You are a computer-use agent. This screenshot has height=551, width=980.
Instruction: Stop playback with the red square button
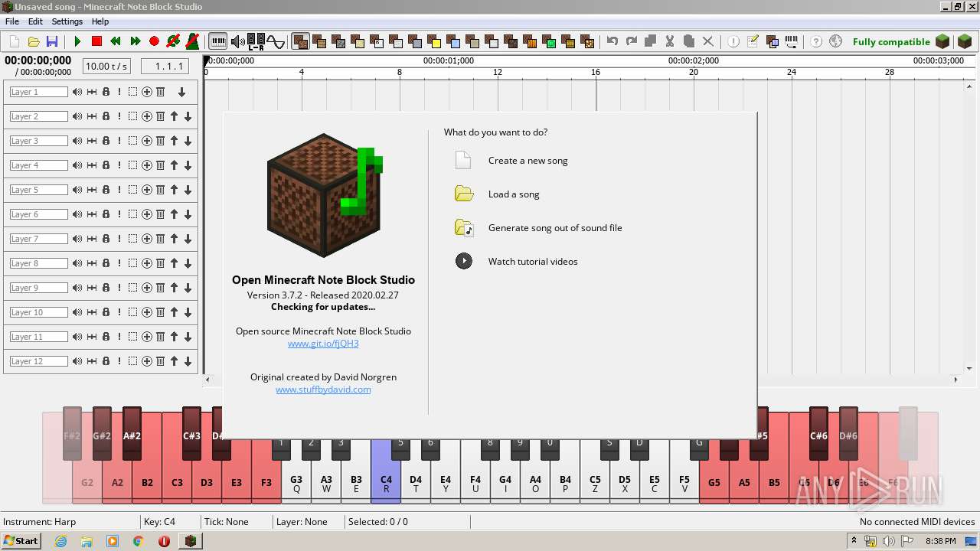point(96,41)
